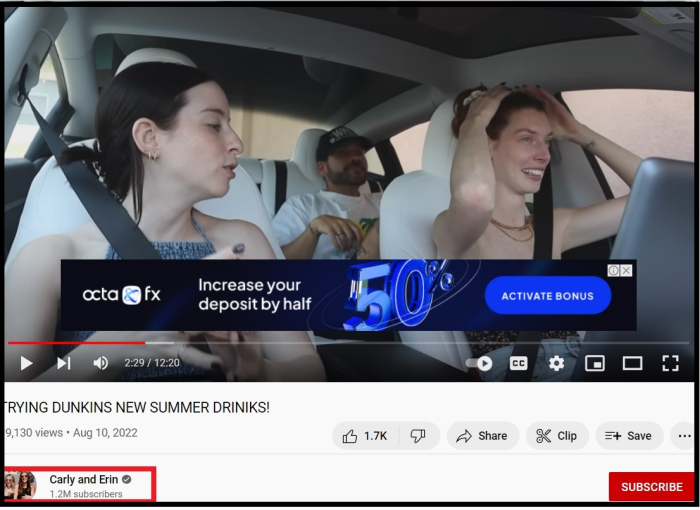Toggle closed captions CC

pos(518,364)
